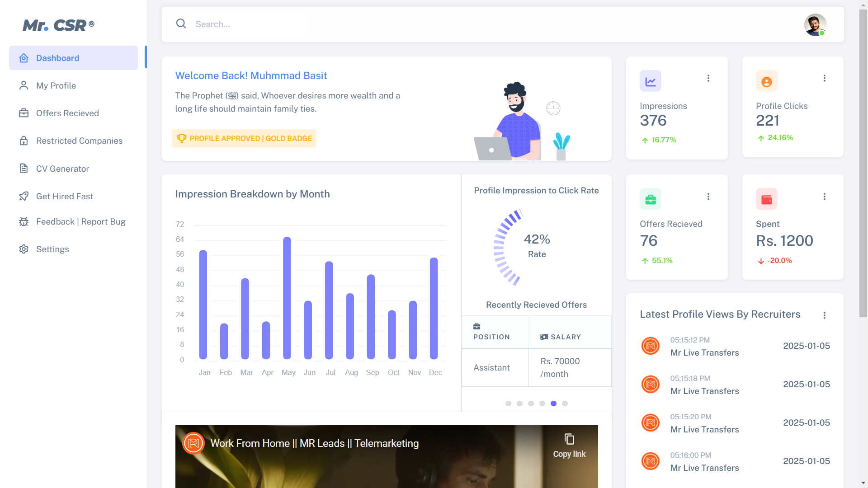Go to My Profile in the sidebar
The image size is (868, 488).
(x=56, y=85)
